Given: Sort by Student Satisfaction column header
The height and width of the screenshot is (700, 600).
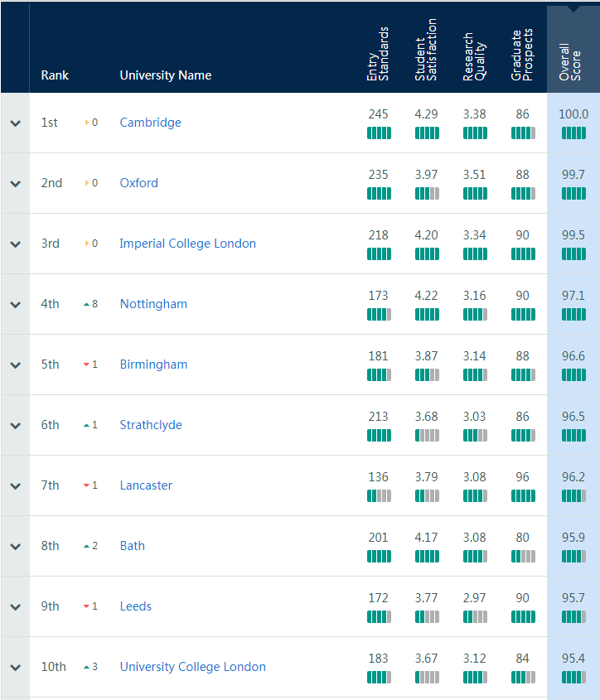Looking at the screenshot, I should pyautogui.click(x=426, y=50).
